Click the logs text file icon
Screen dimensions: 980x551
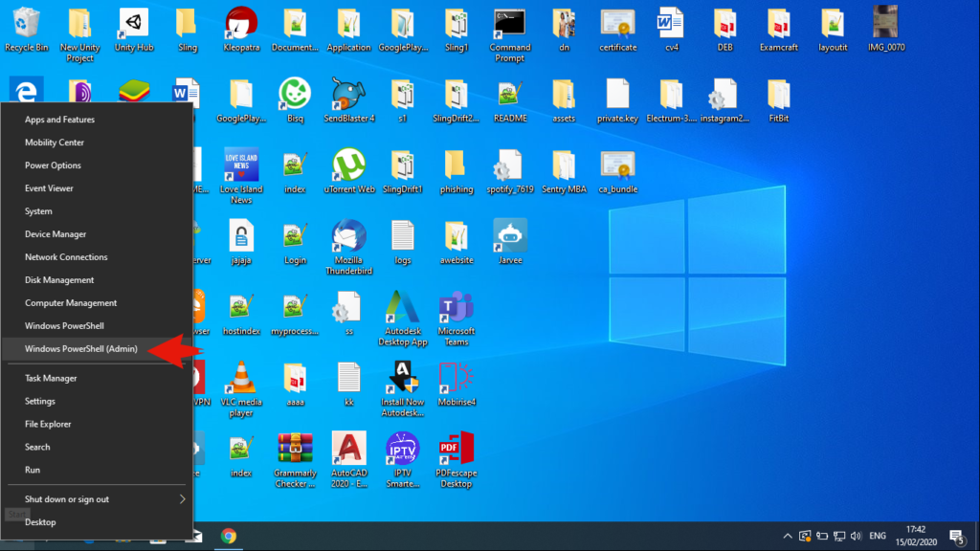403,242
